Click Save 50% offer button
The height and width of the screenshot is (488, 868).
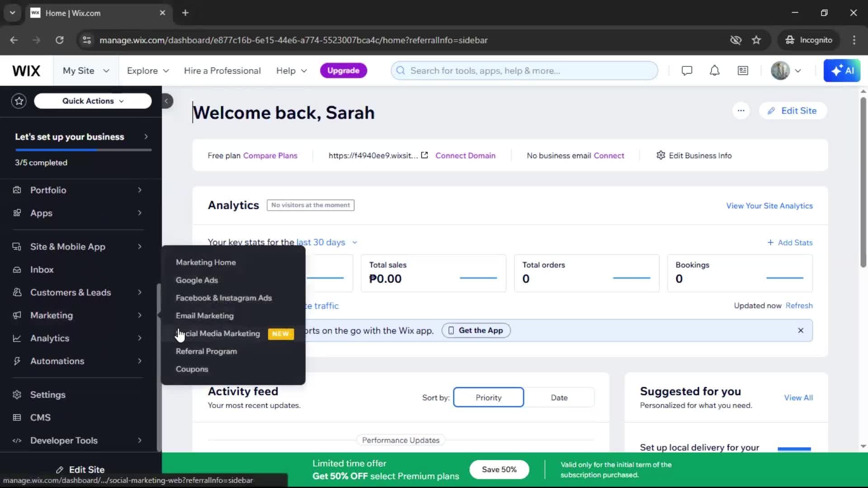tap(499, 469)
